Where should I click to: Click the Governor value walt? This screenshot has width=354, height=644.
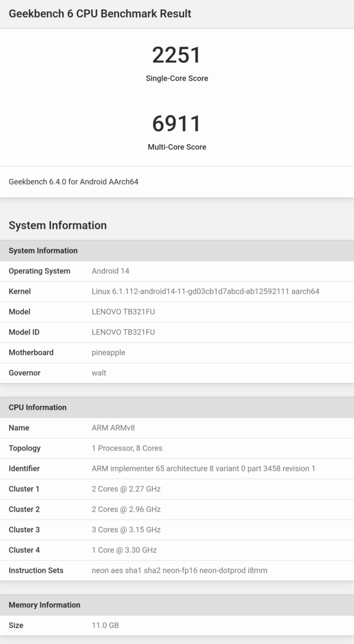[99, 373]
